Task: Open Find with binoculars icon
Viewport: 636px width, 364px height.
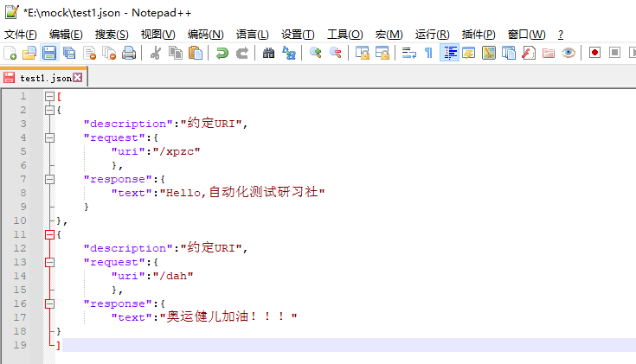Action: coord(268,53)
